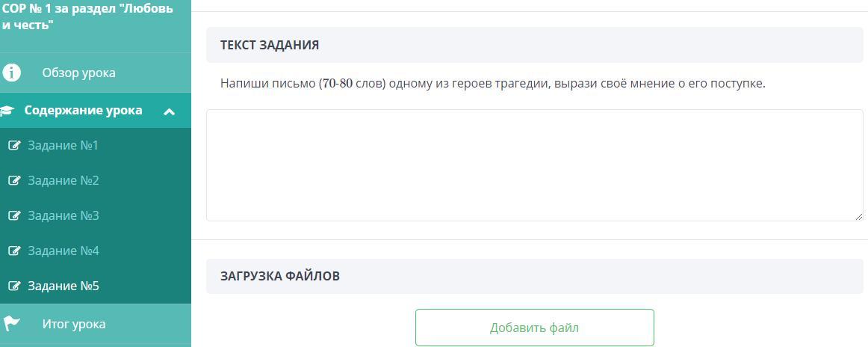Click the edit icon beside Задание №4

click(x=14, y=251)
